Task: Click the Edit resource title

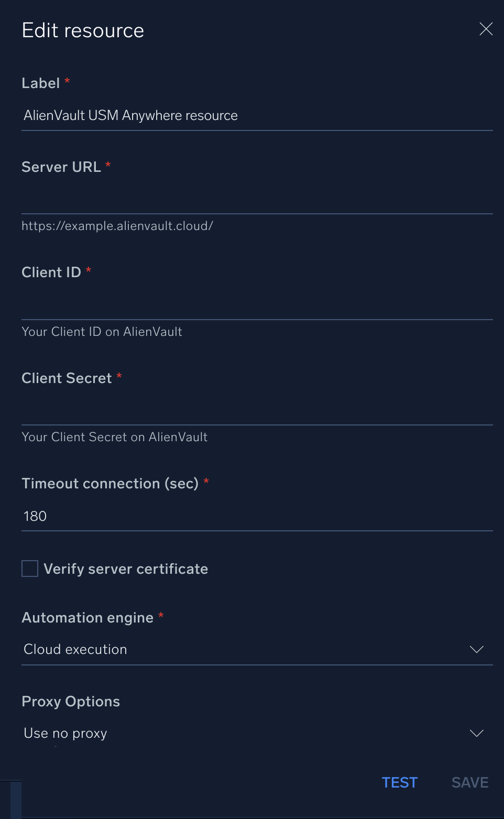Action: click(83, 30)
